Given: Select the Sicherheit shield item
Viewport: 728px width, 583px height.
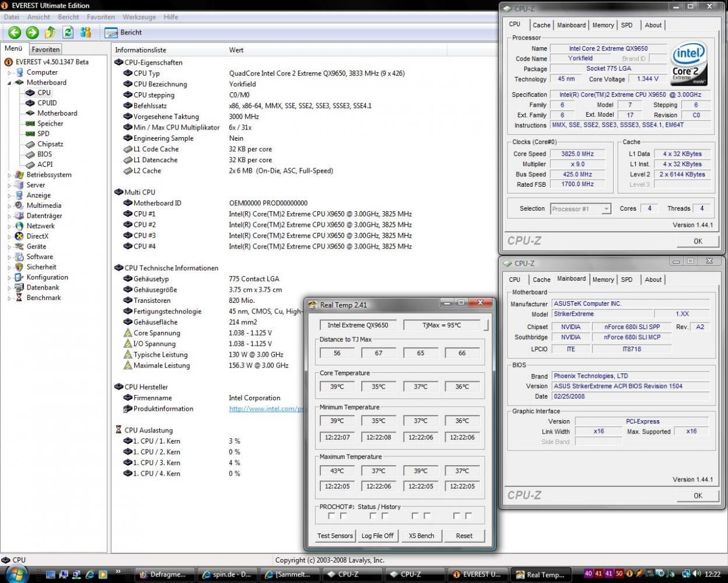Looking at the screenshot, I should point(36,267).
